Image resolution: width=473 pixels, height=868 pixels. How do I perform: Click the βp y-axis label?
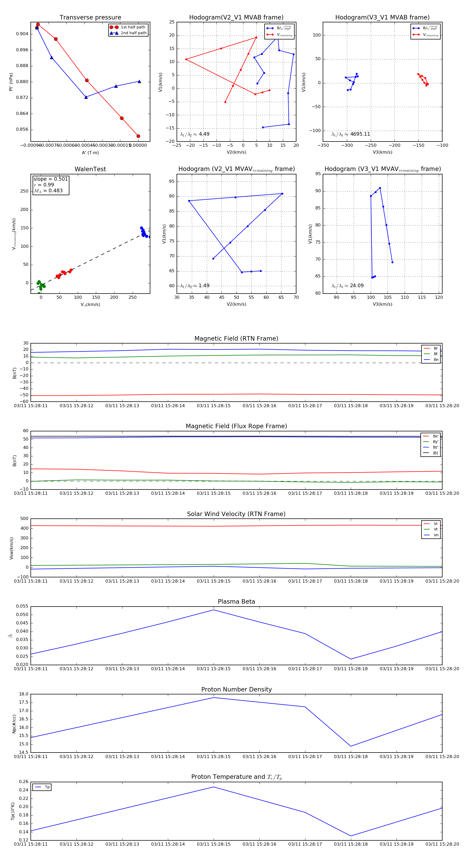pos(11,635)
